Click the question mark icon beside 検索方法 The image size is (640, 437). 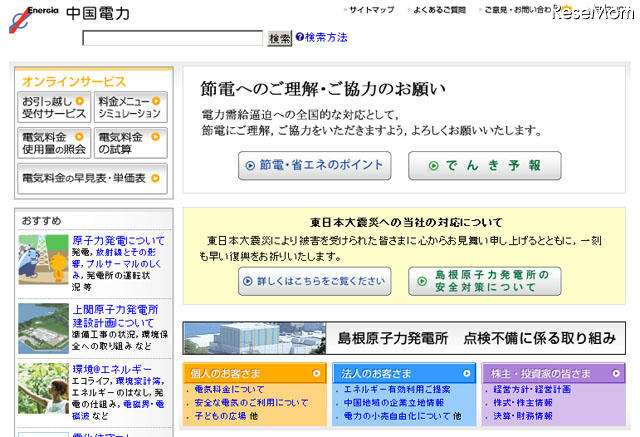click(300, 37)
